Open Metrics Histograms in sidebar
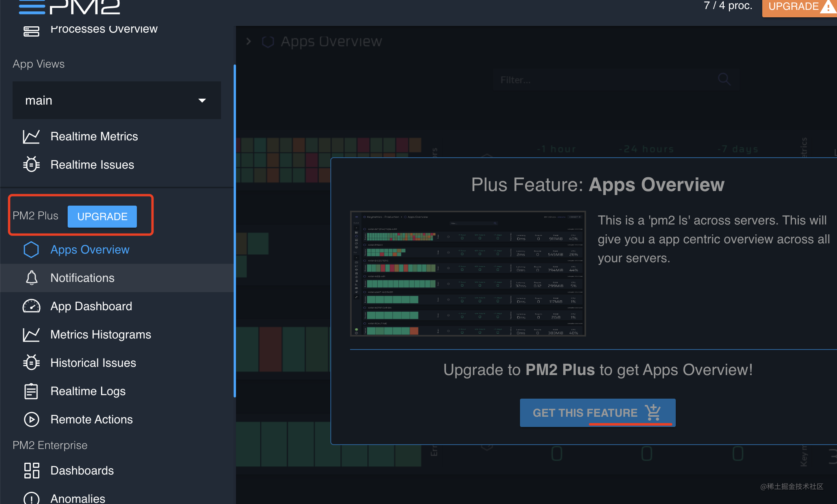Viewport: 837px width, 504px height. click(x=101, y=335)
